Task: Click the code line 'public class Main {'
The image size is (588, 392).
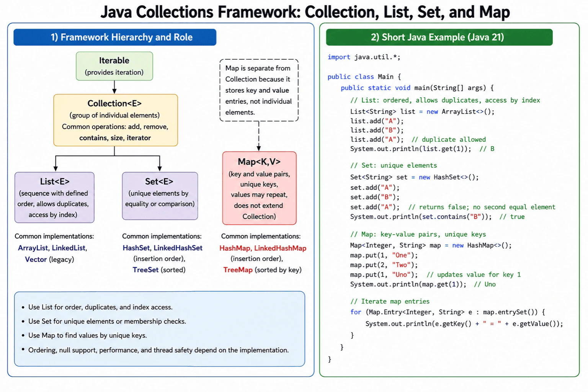Action: (x=364, y=77)
